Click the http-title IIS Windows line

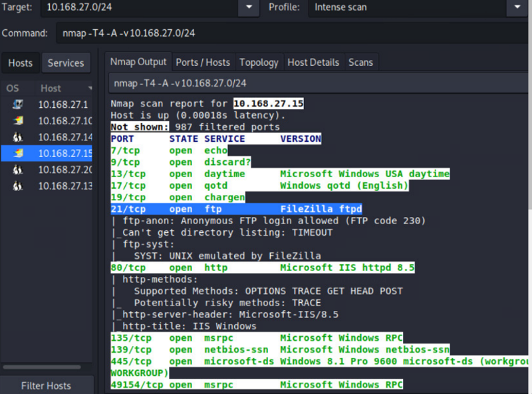pos(184,326)
